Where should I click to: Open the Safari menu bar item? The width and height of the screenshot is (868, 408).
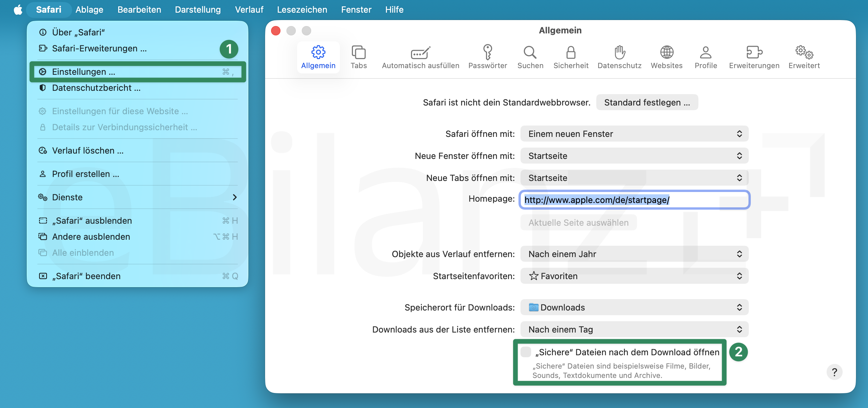(x=48, y=9)
